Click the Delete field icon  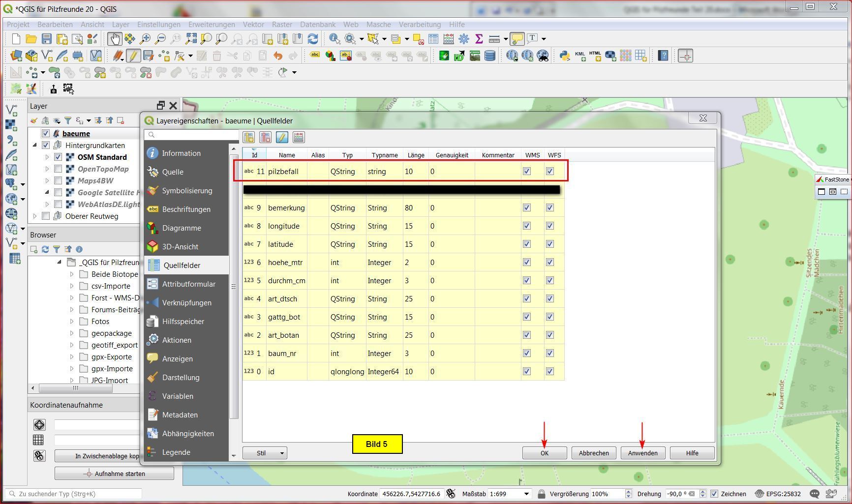point(265,137)
